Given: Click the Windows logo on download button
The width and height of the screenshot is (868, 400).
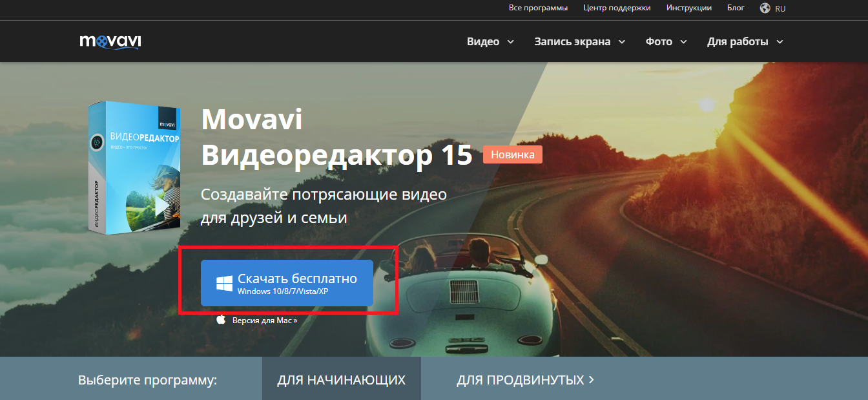Looking at the screenshot, I should click(224, 283).
